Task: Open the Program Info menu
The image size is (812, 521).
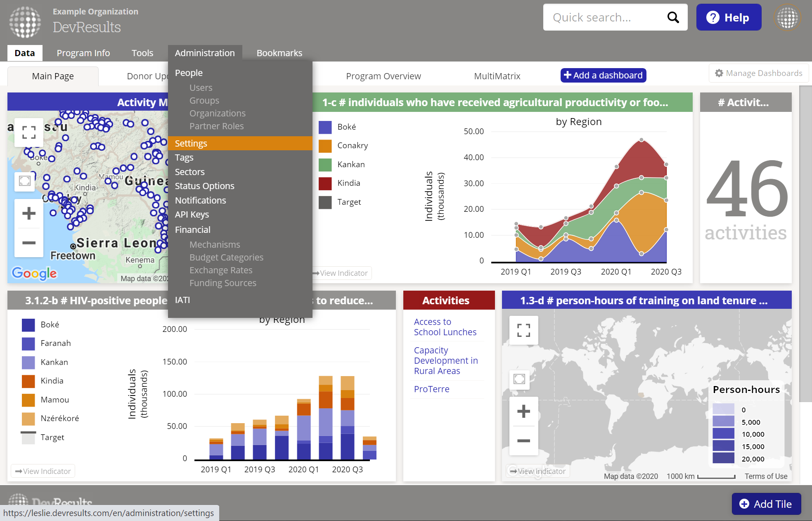Action: click(x=83, y=53)
